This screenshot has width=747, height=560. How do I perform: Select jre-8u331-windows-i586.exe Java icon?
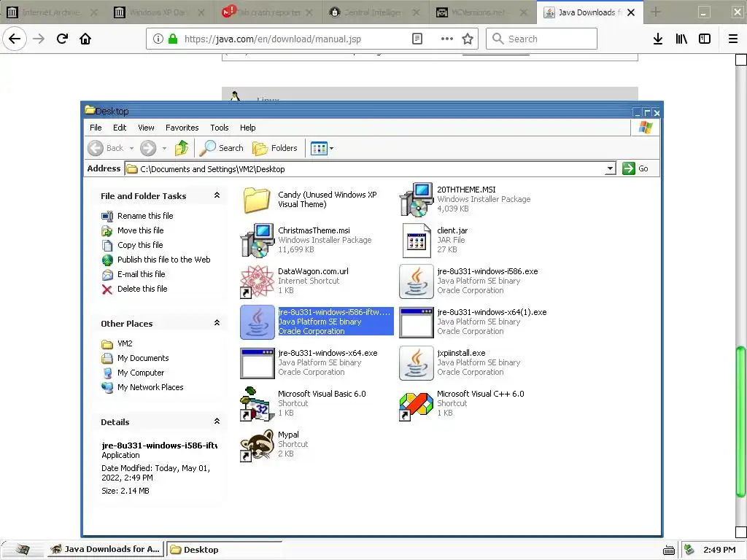(x=416, y=281)
